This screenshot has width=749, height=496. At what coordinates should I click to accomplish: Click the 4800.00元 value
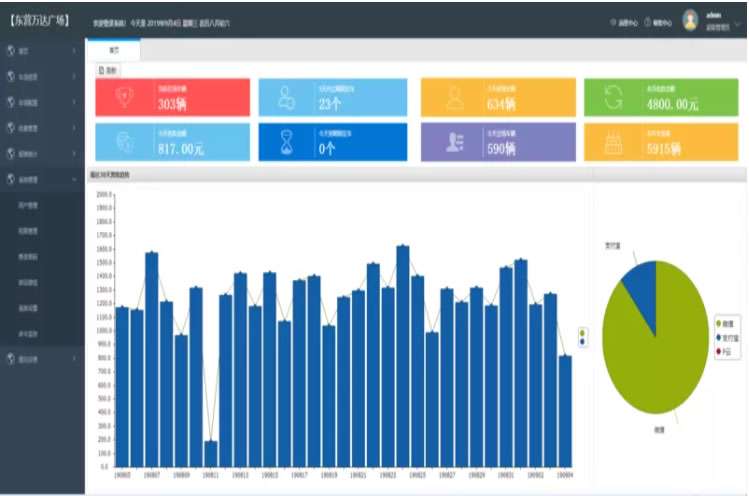(673, 104)
